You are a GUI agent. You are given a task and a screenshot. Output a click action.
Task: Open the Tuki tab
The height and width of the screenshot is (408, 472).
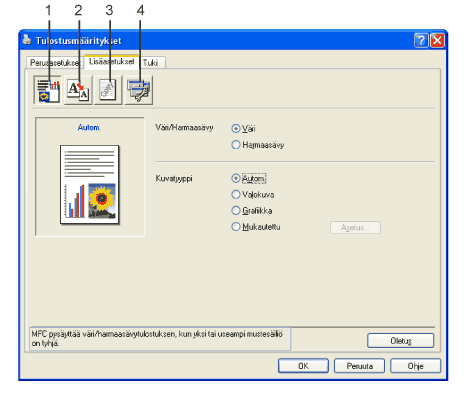[151, 63]
